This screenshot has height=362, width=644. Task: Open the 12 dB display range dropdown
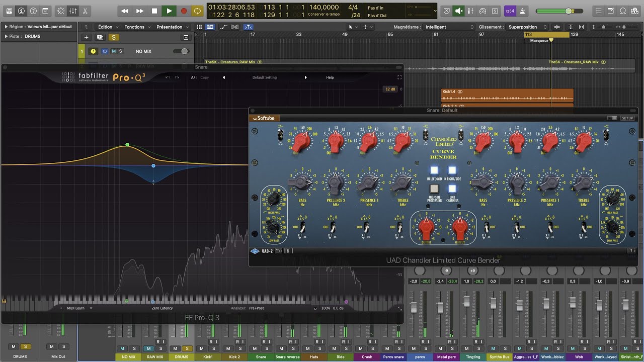pos(390,89)
